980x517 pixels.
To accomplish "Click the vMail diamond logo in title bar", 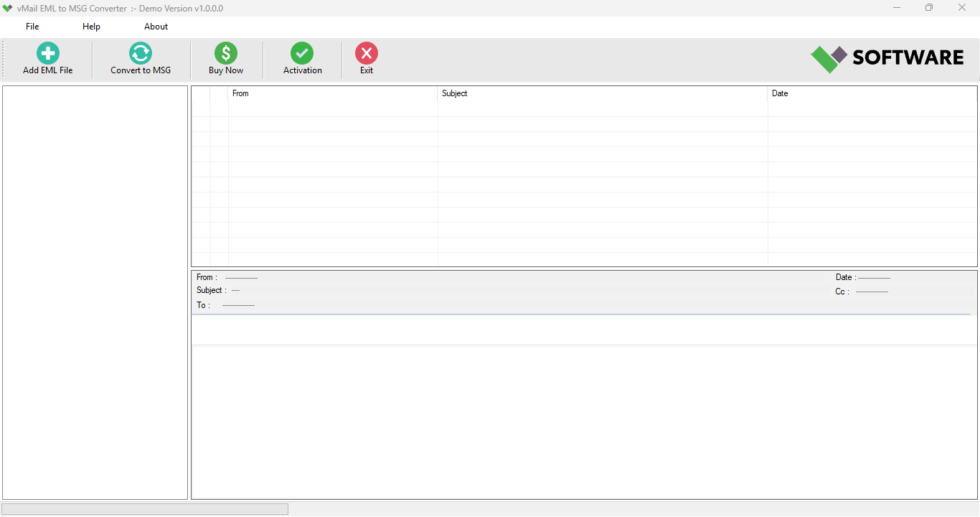I will tap(8, 8).
